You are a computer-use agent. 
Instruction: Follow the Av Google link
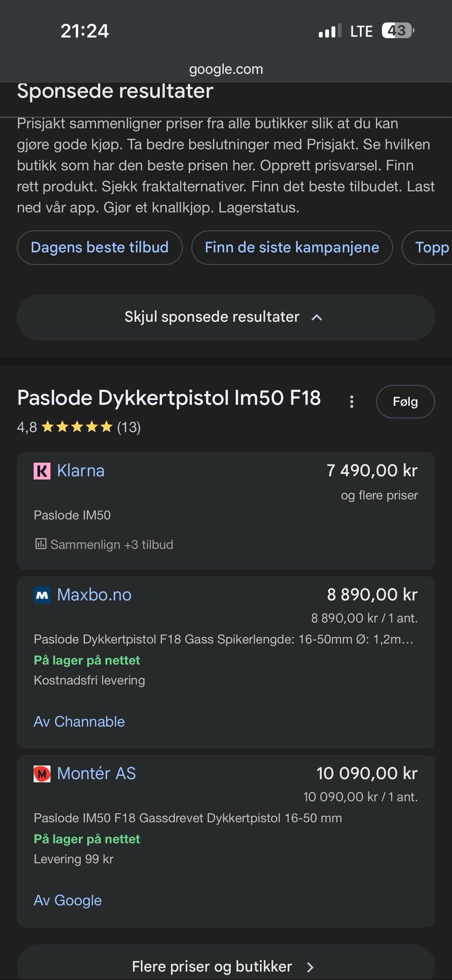(68, 900)
